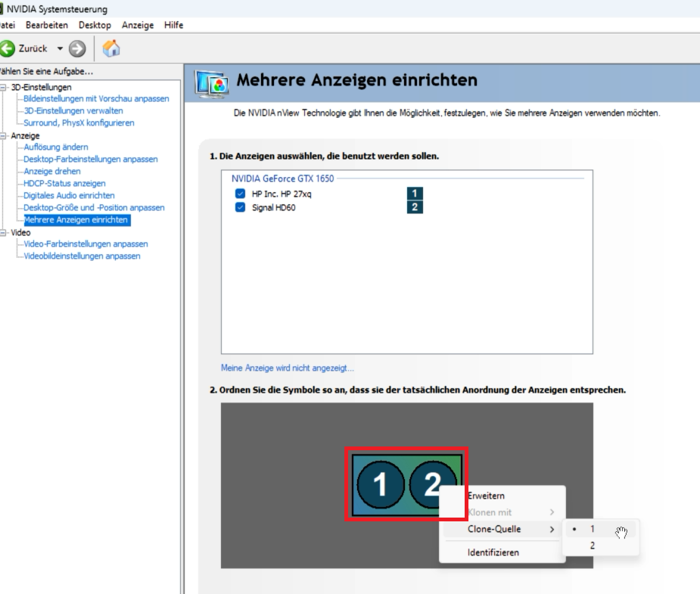Open Video-Farbeinstellungen anpassen
700x594 pixels.
tap(86, 244)
